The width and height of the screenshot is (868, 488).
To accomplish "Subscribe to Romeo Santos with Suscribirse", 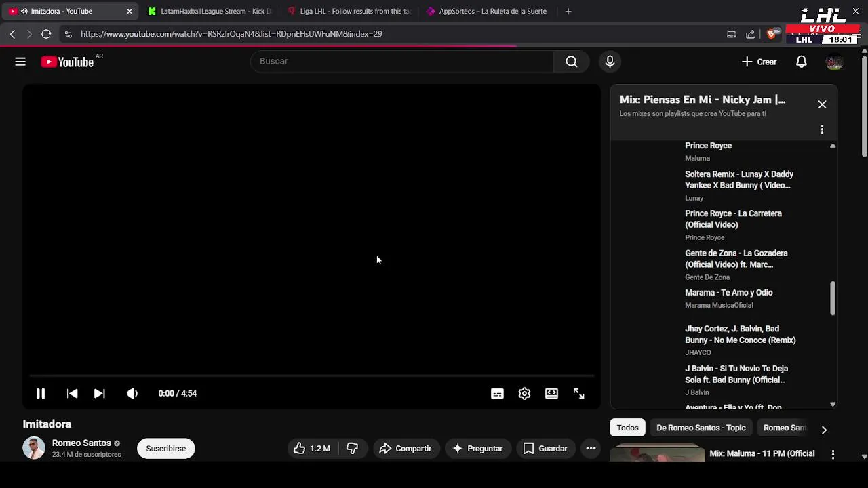I will (x=166, y=449).
